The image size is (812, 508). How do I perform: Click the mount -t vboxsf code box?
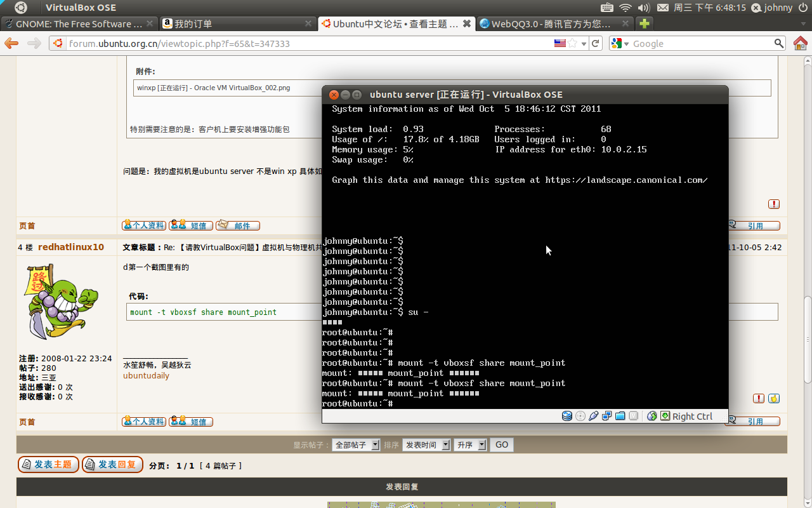(x=452, y=312)
